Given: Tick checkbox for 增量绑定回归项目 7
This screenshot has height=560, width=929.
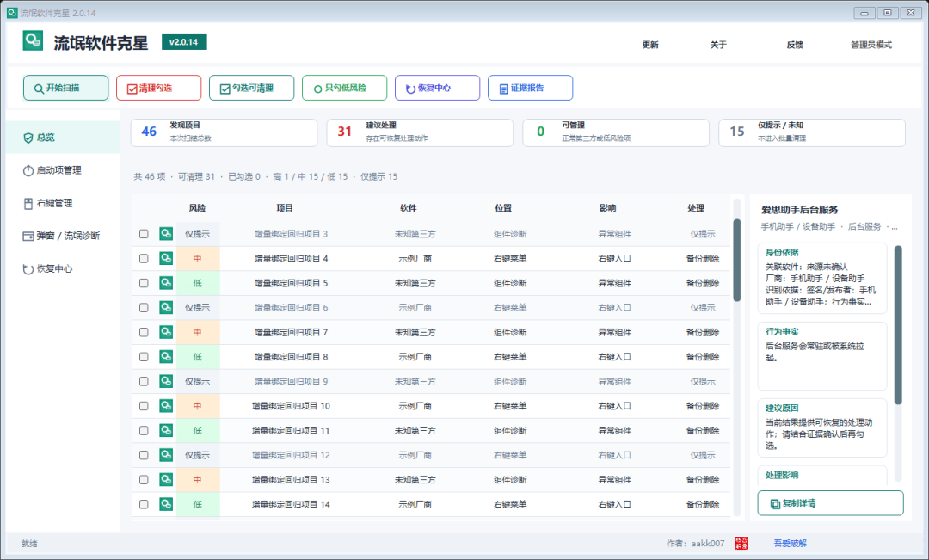Looking at the screenshot, I should pyautogui.click(x=144, y=332).
